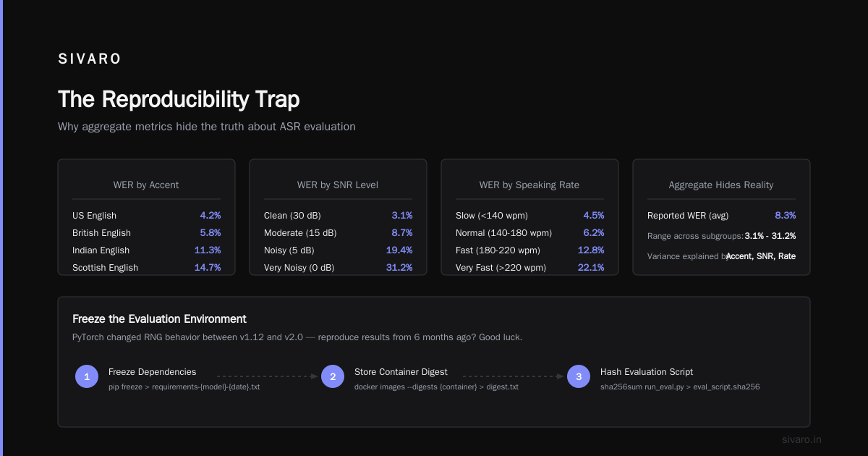Click the docker images digests command
The image size is (868, 456).
[x=436, y=387]
